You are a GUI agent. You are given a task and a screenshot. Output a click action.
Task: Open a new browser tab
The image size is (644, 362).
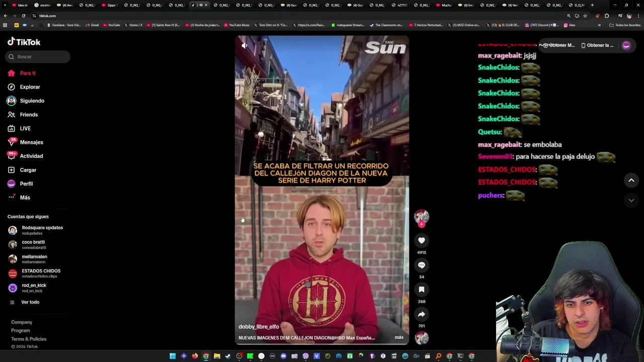(592, 5)
